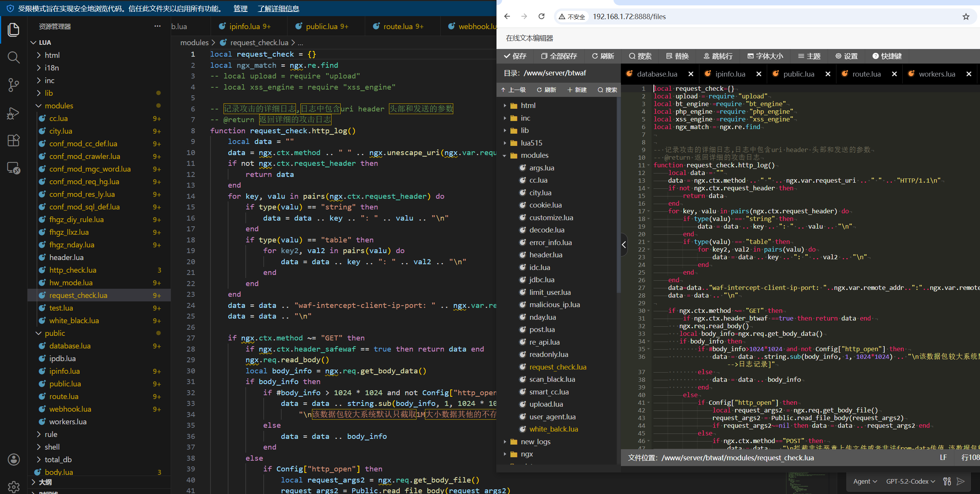Open the Accounts menu icon
This screenshot has width=980, height=494.
point(14,460)
